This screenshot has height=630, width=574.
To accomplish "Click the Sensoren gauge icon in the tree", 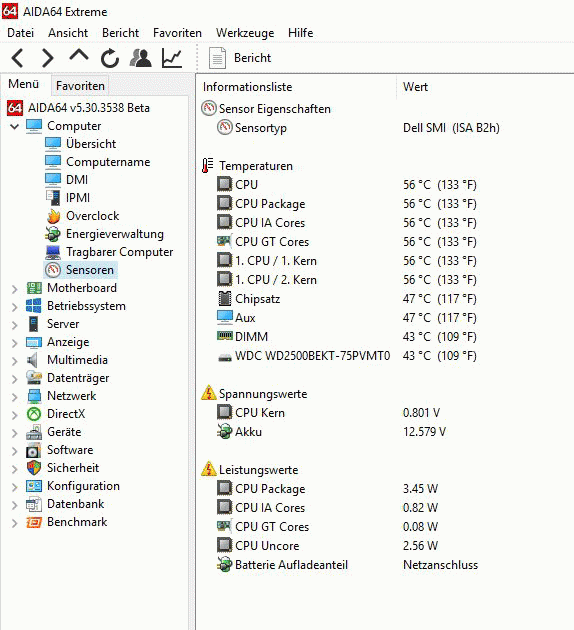I will point(53,270).
